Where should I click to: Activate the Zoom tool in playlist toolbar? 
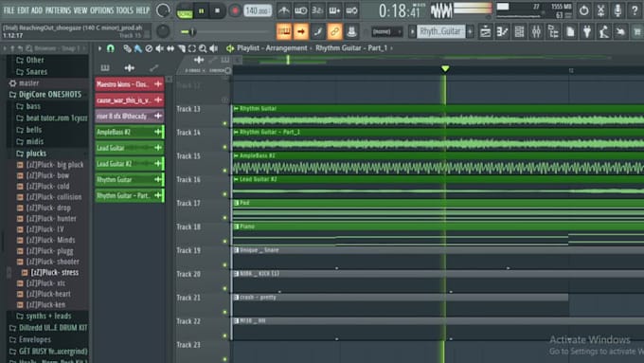(x=203, y=48)
